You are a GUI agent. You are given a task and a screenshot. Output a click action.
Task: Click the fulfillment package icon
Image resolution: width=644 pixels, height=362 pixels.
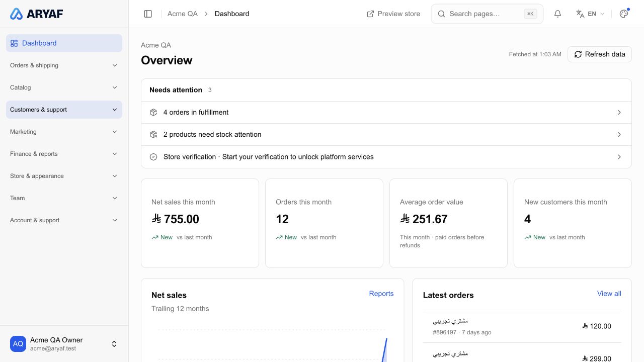click(153, 113)
